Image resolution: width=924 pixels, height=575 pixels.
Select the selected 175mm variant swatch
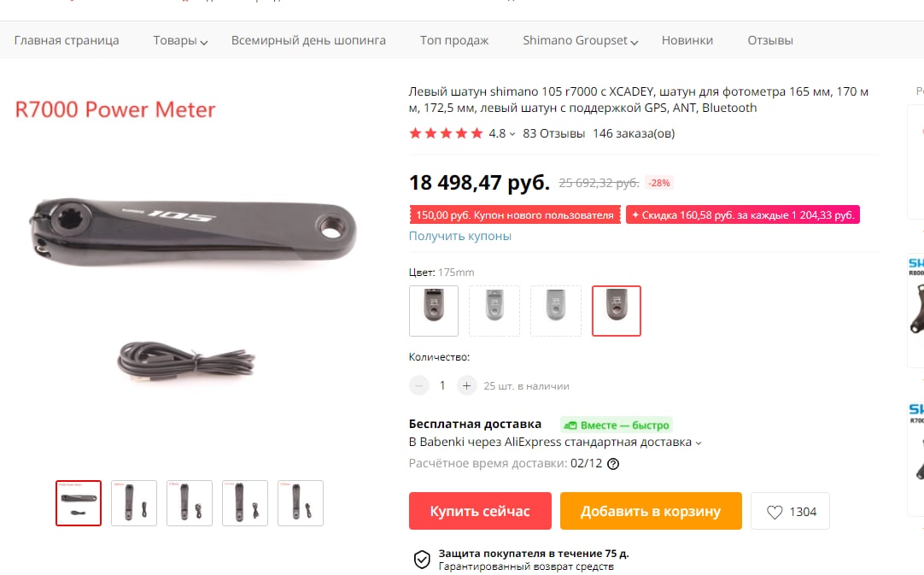click(617, 311)
